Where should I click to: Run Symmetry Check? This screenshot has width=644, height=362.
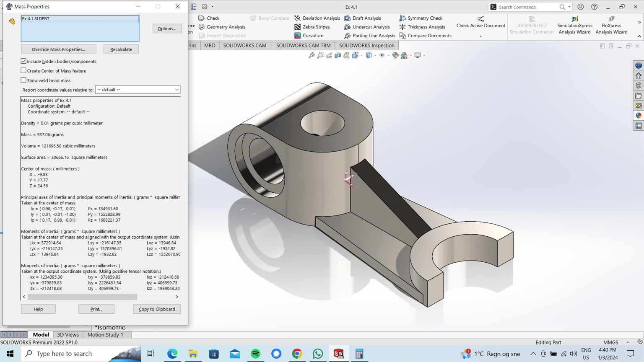point(421,18)
